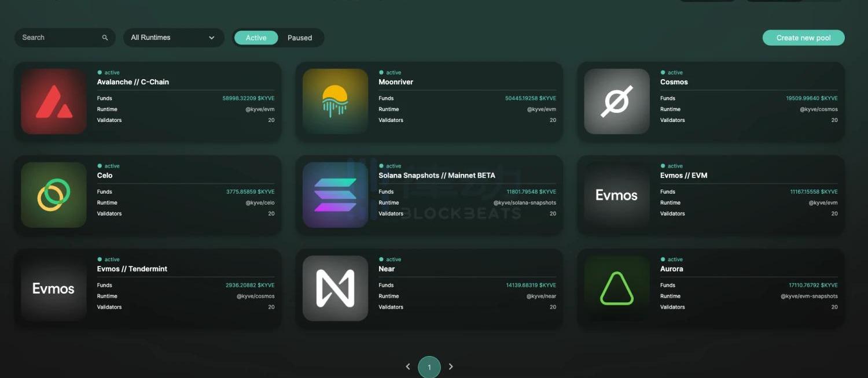This screenshot has height=378, width=868.
Task: Select page 1 in pagination
Action: tap(429, 367)
